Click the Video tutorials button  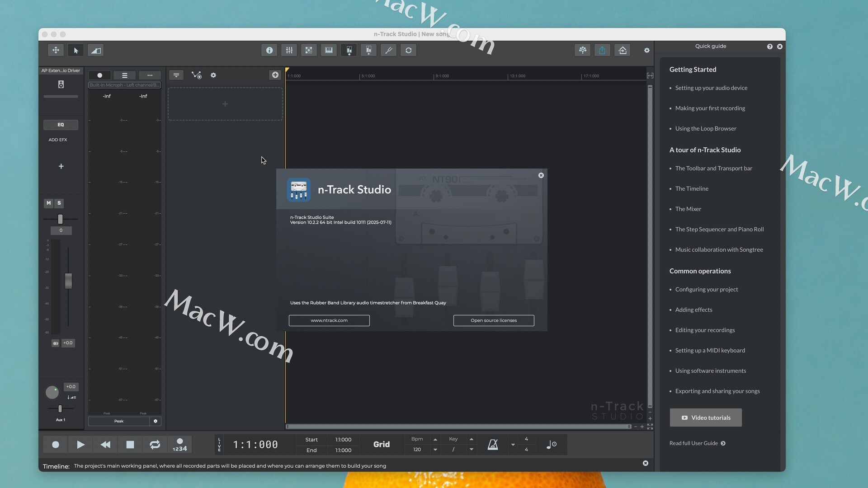coord(706,418)
